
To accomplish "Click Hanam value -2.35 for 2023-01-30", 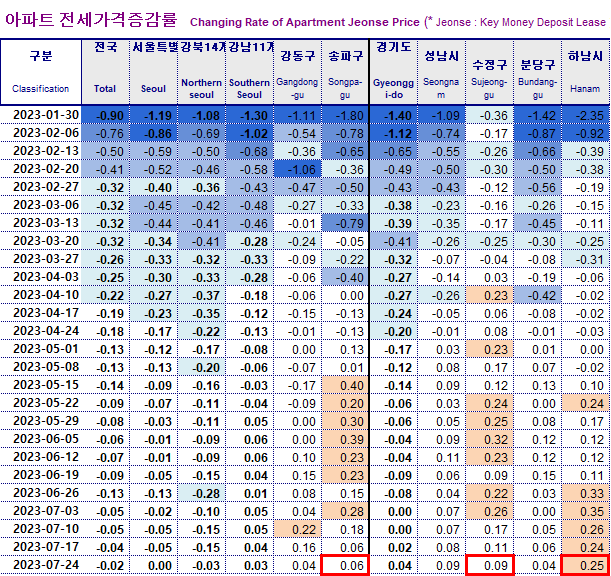I will tap(586, 115).
